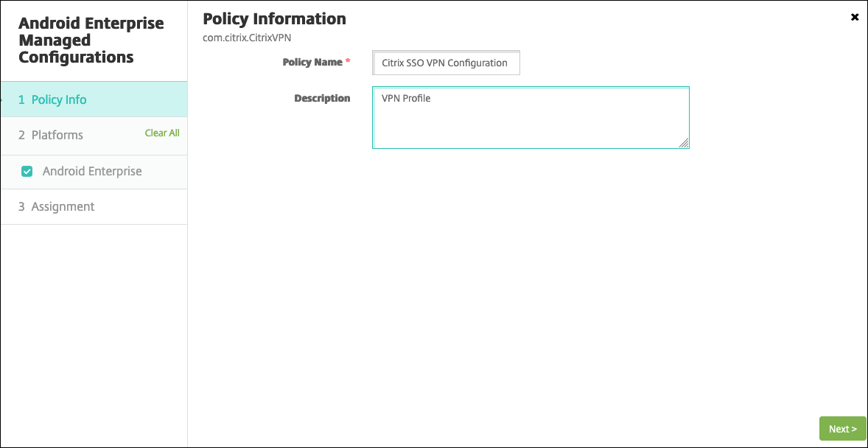Viewport: 868px width, 448px height.
Task: Grab the Description box resize handle
Action: (x=684, y=143)
